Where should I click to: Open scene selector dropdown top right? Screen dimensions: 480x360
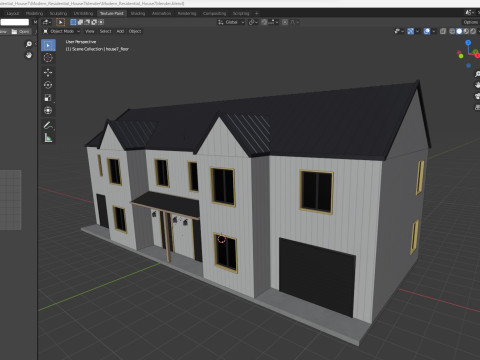pyautogui.click(x=470, y=13)
